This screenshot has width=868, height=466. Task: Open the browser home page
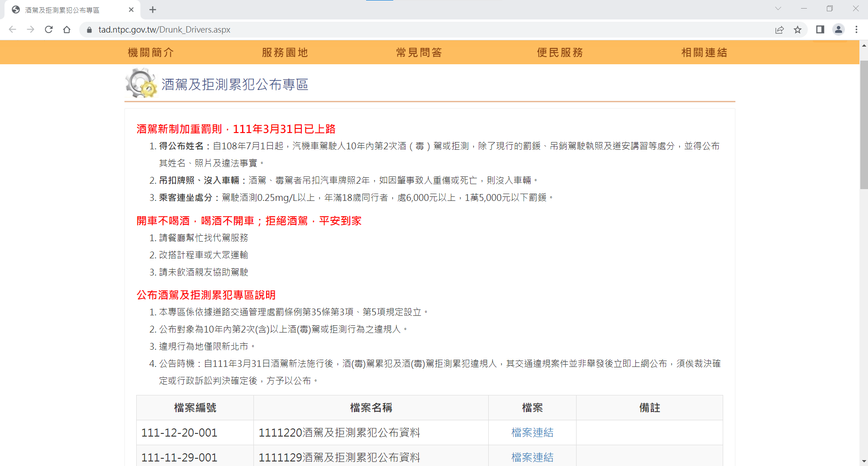pyautogui.click(x=67, y=29)
